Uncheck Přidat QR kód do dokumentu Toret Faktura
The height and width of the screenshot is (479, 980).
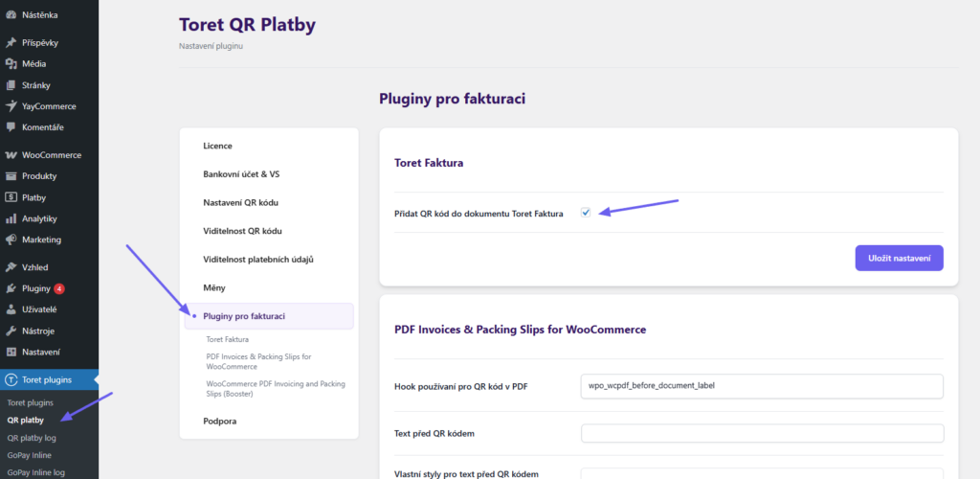pyautogui.click(x=586, y=213)
